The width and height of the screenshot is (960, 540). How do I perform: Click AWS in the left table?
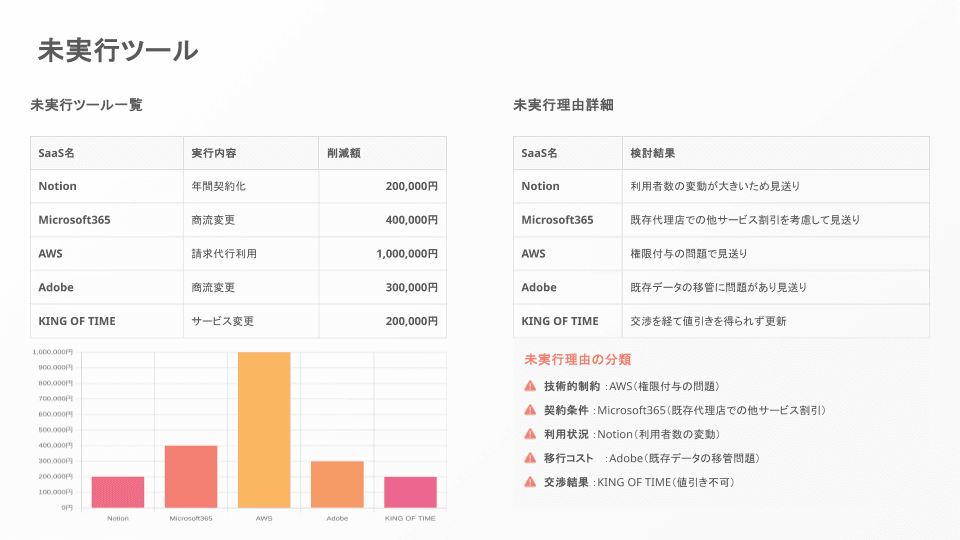point(50,253)
